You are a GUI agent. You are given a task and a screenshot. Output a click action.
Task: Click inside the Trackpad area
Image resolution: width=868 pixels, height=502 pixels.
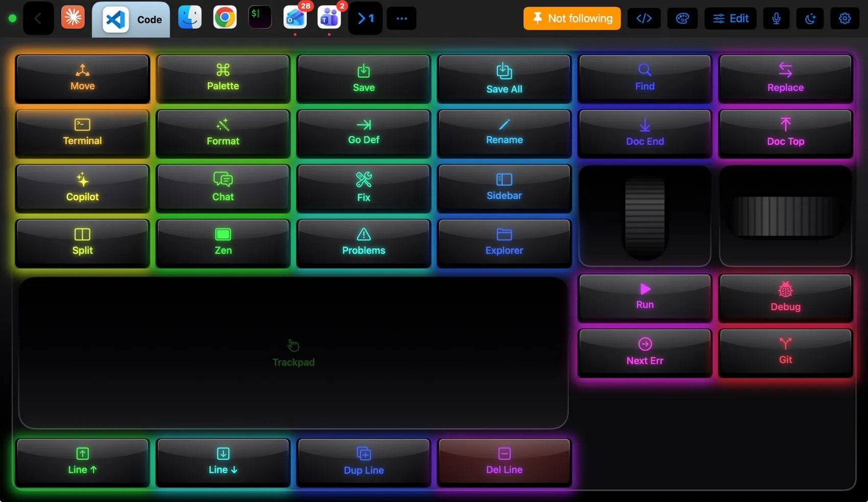point(293,353)
